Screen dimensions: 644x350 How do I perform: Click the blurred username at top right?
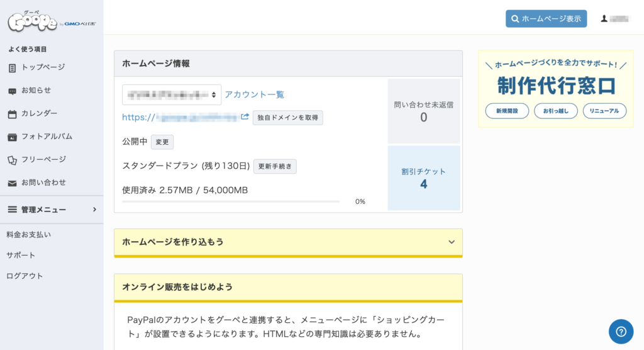(619, 18)
